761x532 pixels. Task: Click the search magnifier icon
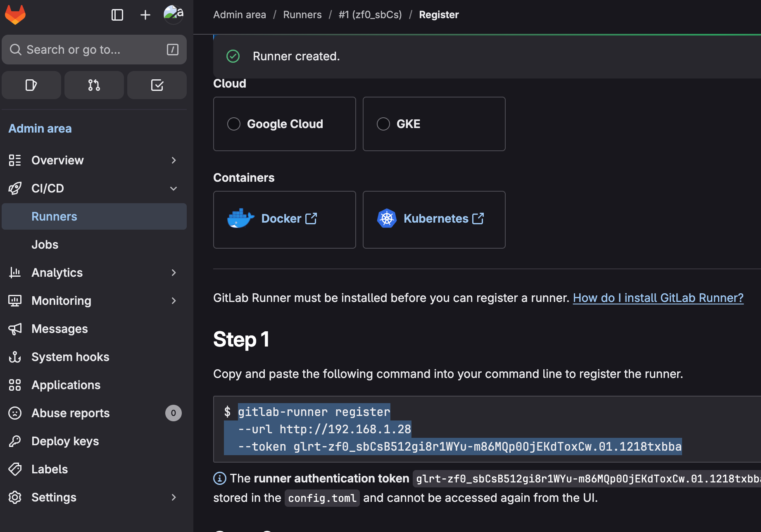(16, 50)
